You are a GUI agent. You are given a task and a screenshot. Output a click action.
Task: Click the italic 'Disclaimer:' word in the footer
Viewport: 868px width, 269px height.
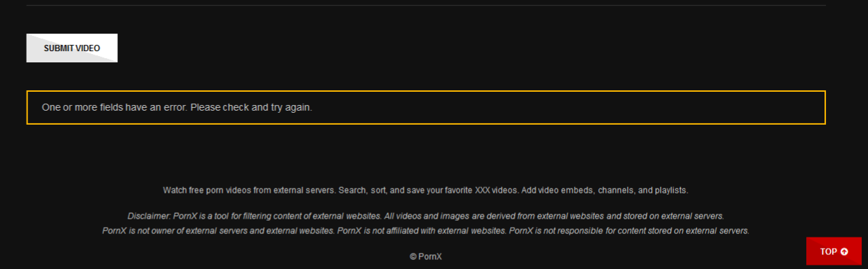tap(148, 216)
